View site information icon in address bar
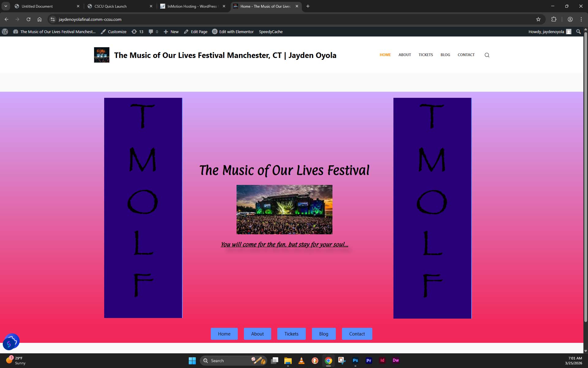Screen dimensions: 588x368 pyautogui.click(x=53, y=19)
